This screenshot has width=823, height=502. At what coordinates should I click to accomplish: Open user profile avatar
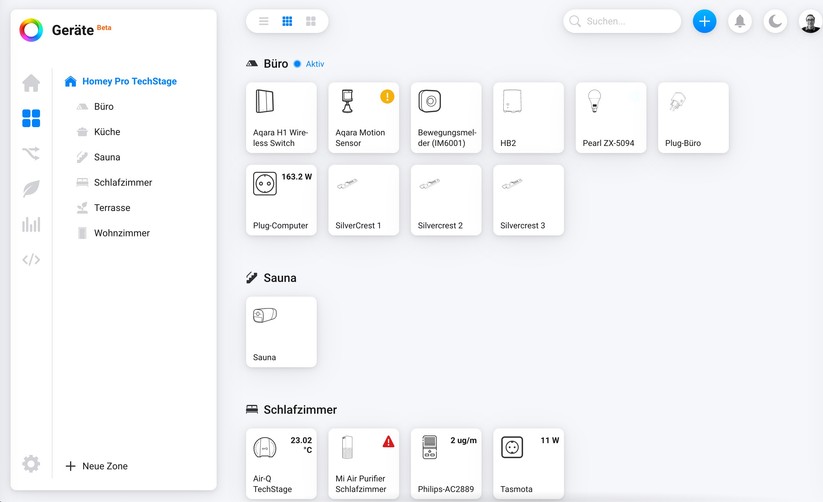click(810, 21)
